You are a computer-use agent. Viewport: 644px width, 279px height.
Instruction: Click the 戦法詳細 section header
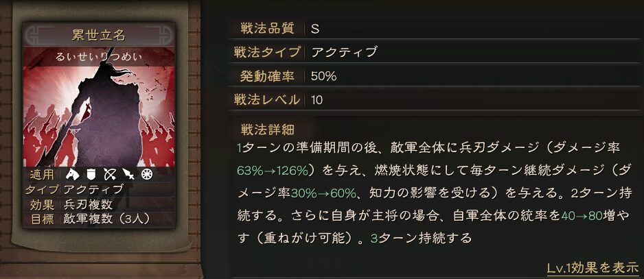pos(268,129)
